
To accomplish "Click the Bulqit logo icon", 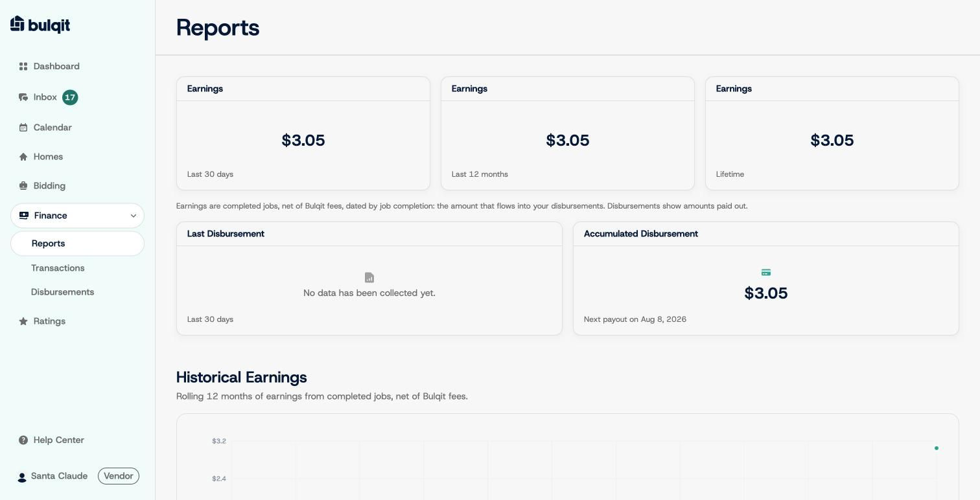I will pos(17,24).
